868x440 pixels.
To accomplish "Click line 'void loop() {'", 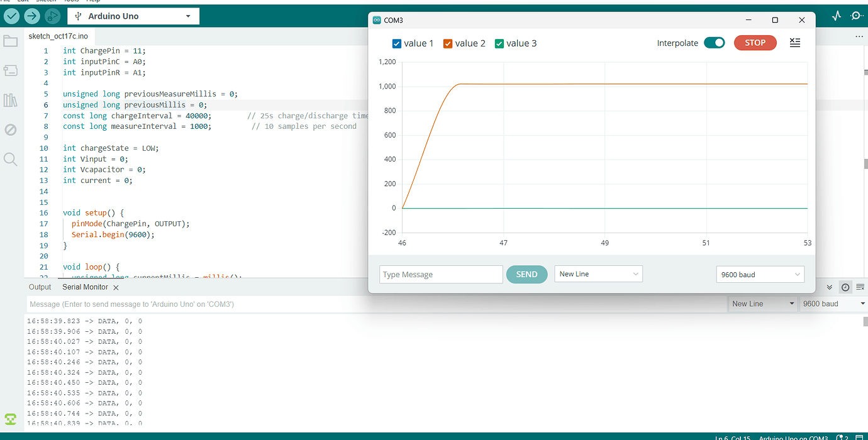I will coord(91,267).
